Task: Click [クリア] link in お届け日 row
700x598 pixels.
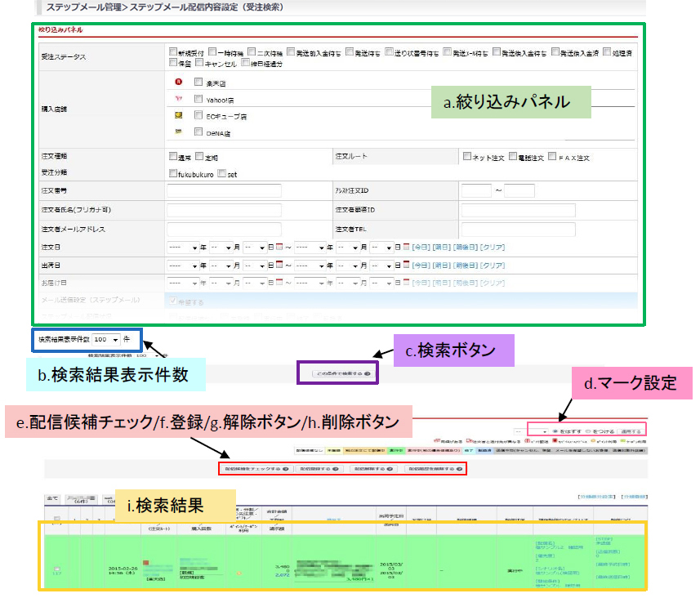Action: click(493, 283)
